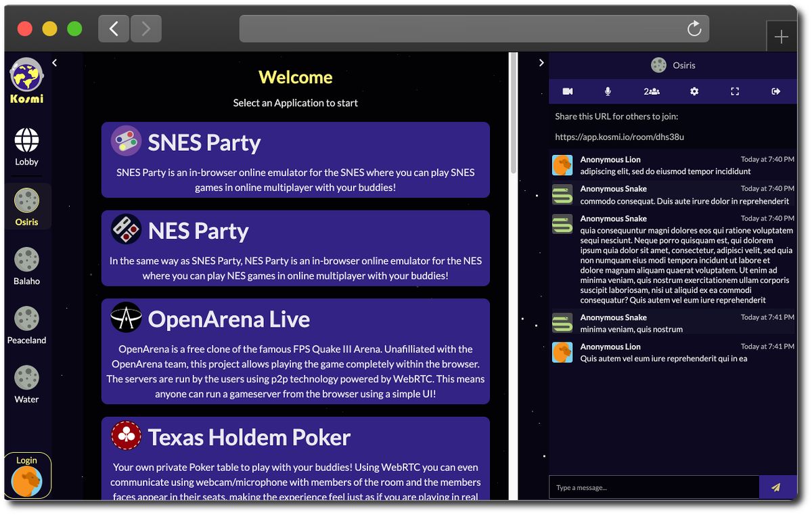Click the OpenArena Live logo icon
Image resolution: width=812 pixels, height=515 pixels.
click(x=126, y=317)
